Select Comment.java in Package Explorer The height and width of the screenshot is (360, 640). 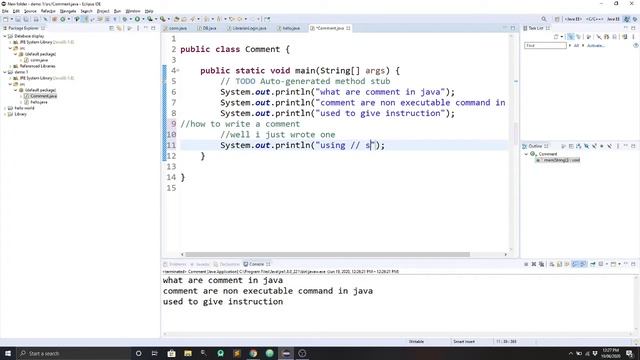(x=40, y=96)
